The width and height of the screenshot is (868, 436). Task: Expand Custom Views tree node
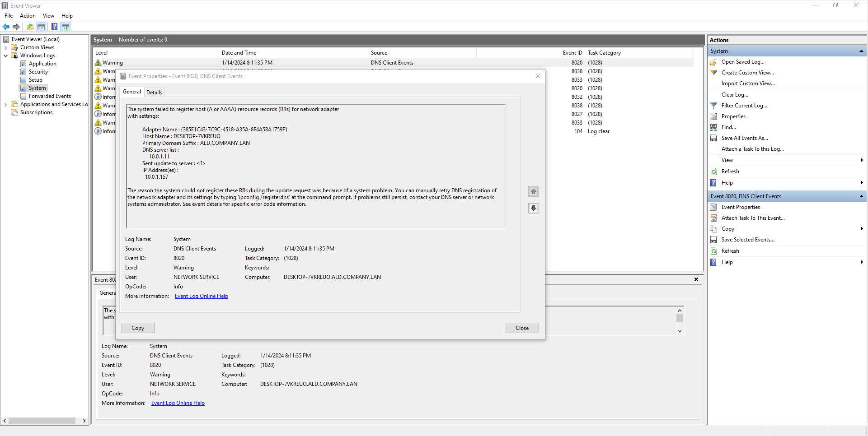[x=5, y=47]
